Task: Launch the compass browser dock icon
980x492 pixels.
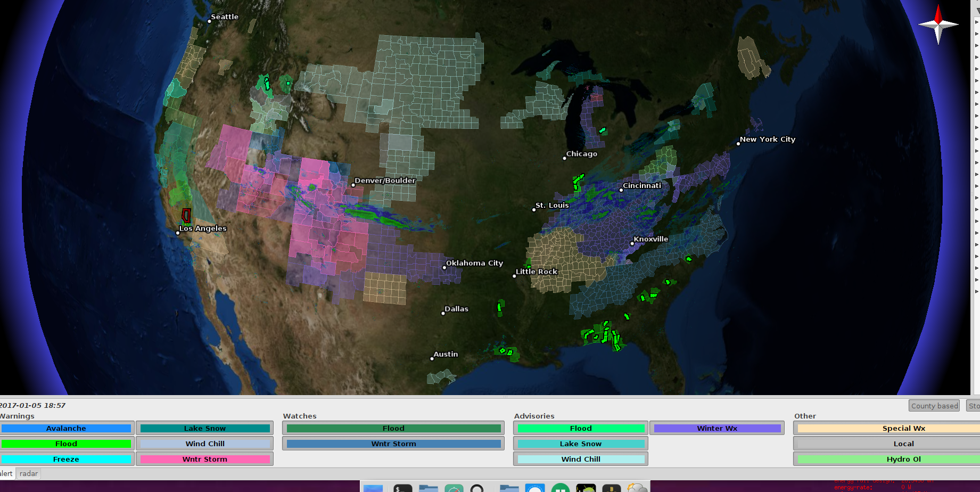Action: 454,488
